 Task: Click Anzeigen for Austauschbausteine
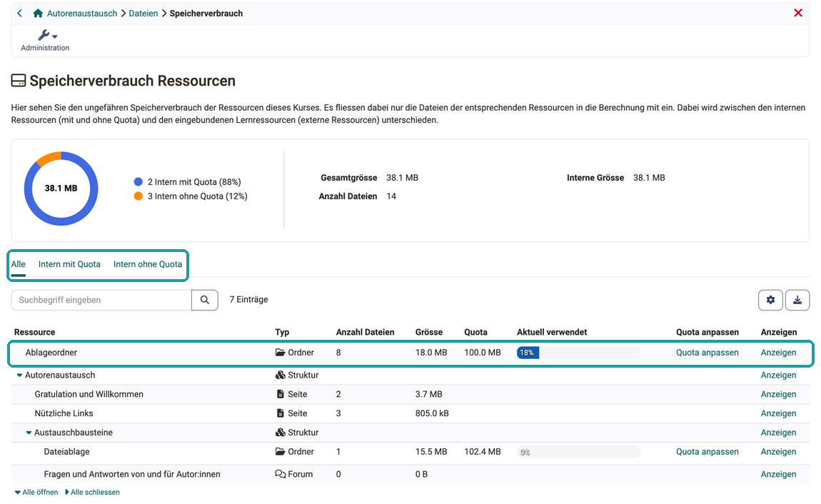pos(778,433)
